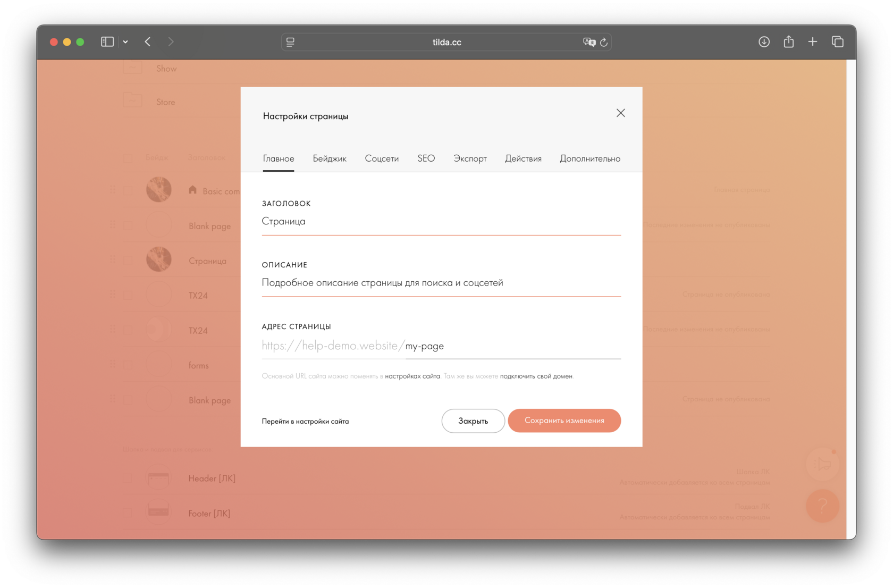893x588 pixels.
Task: Open the sidebar tab group dropdown chevron
Action: pos(125,41)
